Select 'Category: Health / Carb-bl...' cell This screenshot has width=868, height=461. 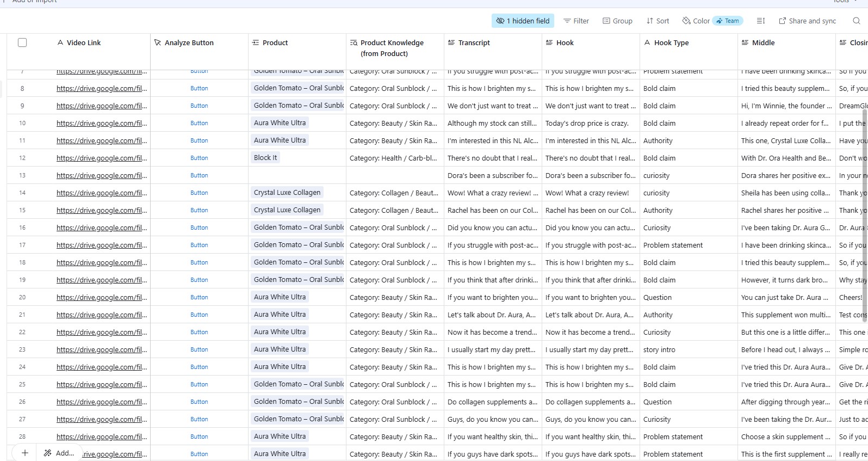click(x=395, y=158)
